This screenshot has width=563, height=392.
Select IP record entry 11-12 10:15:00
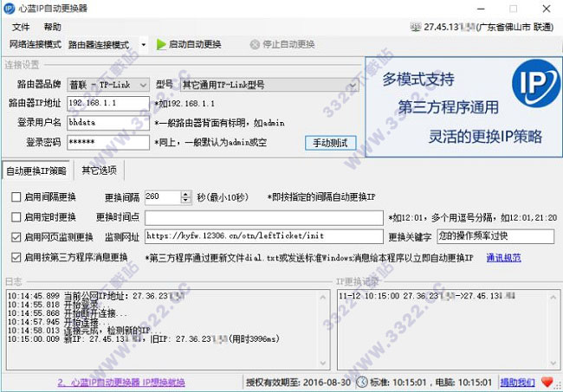[427, 296]
